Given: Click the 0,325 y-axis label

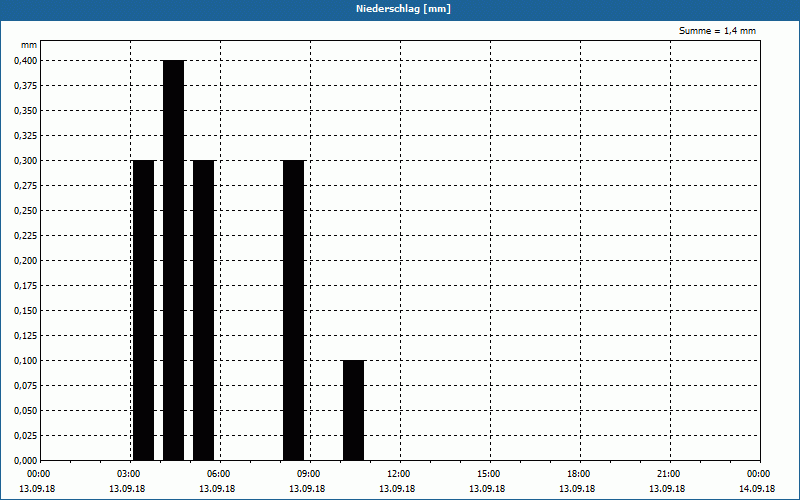Looking at the screenshot, I should pyautogui.click(x=26, y=136).
